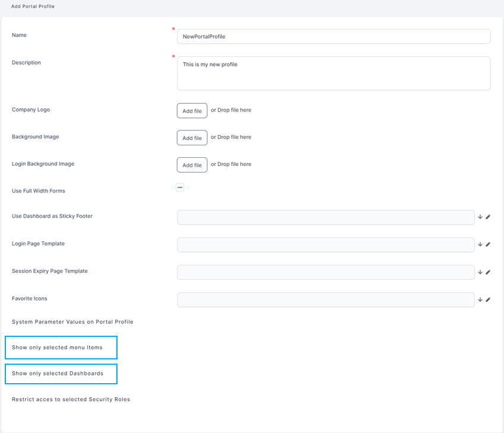Click edit pencil for Use Dashboard as Sticky Footer
504x433 pixels.
pos(488,217)
